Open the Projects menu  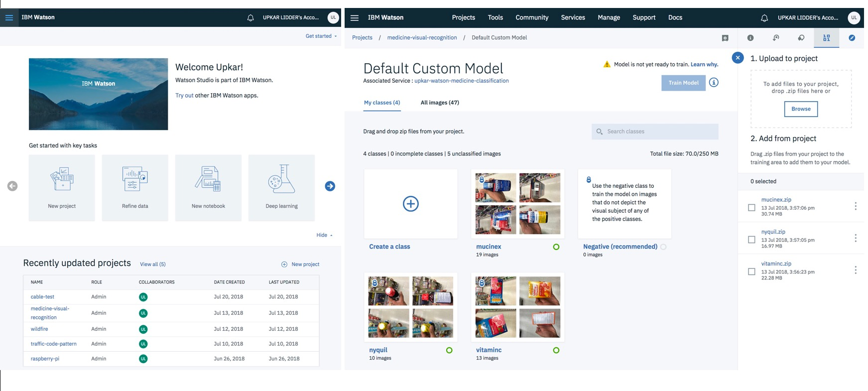(464, 17)
